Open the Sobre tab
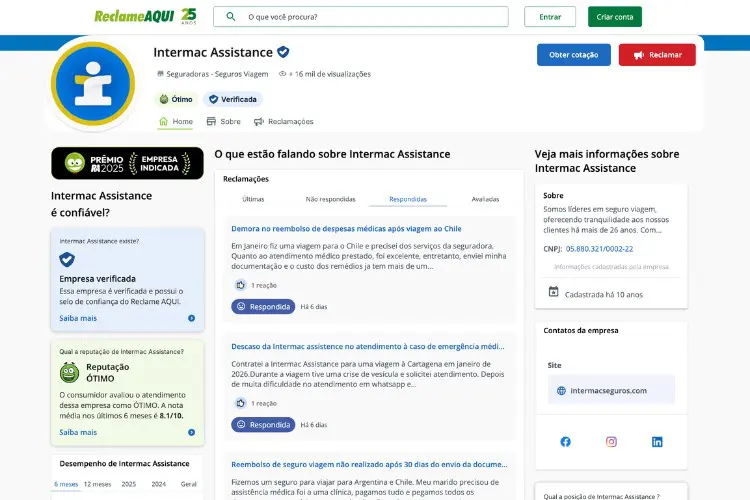This screenshot has width=750, height=500. (223, 122)
